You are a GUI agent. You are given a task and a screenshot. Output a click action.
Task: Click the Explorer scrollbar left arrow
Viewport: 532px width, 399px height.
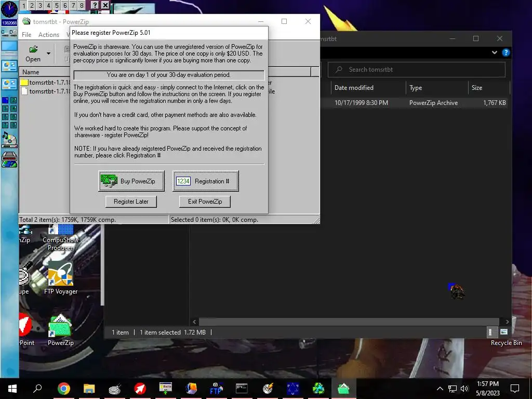[x=194, y=322]
